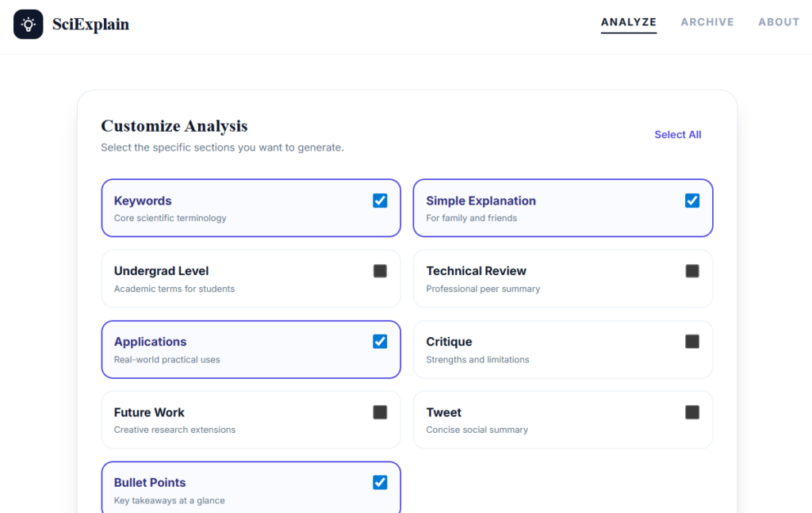The height and width of the screenshot is (513, 812).
Task: Tick the Critique checkbox
Action: (692, 342)
